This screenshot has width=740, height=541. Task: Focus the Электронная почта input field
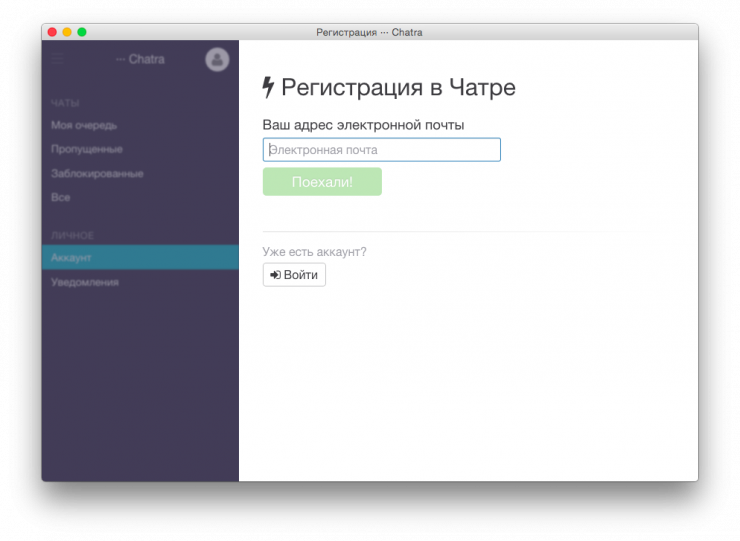click(x=381, y=150)
